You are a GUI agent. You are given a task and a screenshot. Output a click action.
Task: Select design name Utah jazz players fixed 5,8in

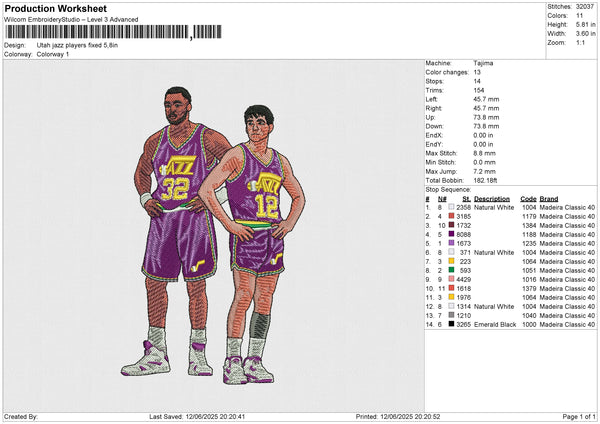(77, 45)
